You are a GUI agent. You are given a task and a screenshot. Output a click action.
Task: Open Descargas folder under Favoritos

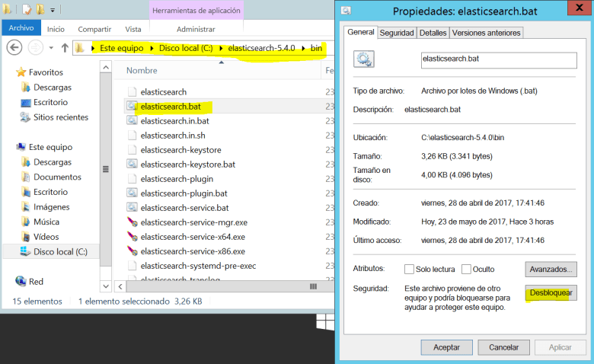click(x=52, y=88)
